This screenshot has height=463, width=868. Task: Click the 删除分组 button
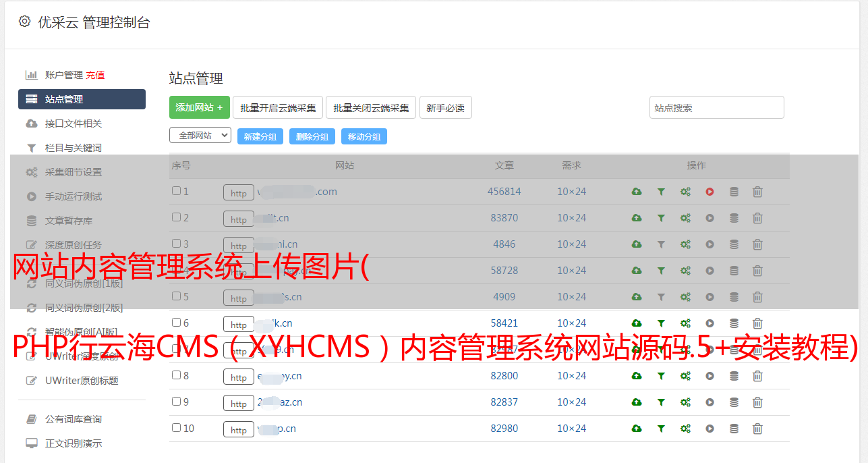312,136
